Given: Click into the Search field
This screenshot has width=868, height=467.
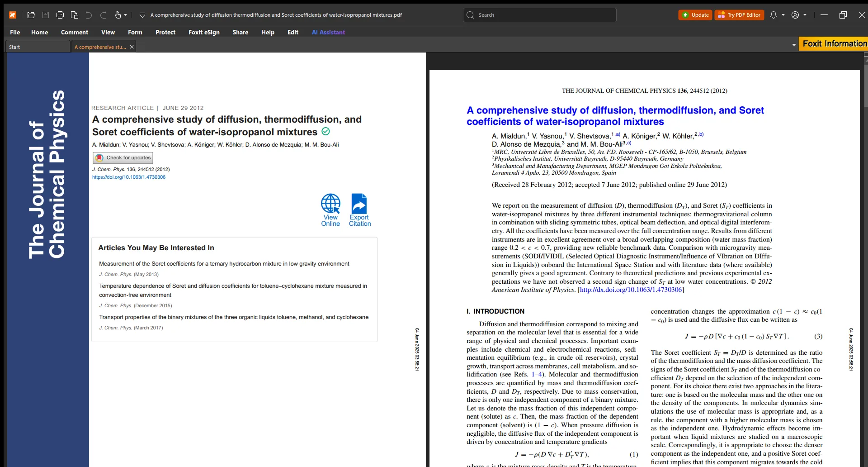Looking at the screenshot, I should (542, 15).
